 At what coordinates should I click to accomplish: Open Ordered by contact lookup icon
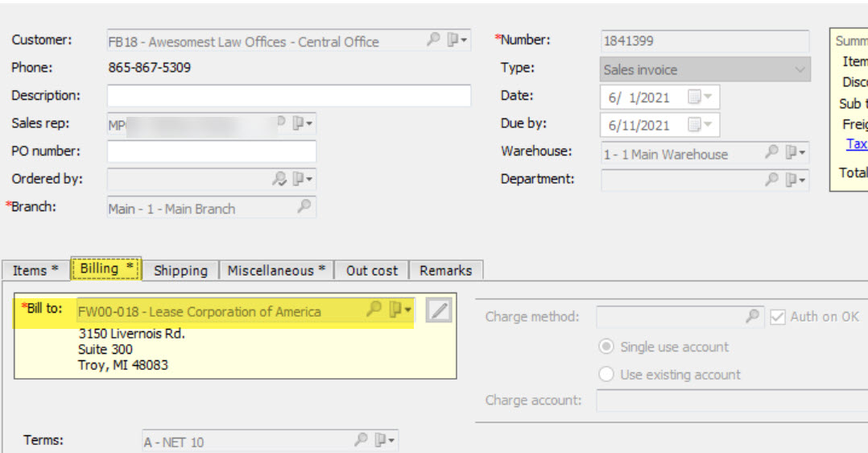(279, 178)
